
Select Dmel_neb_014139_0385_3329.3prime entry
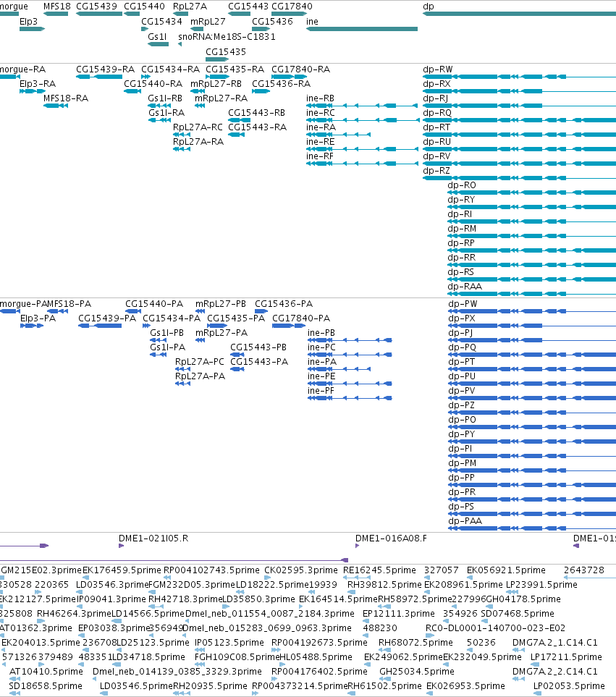177,671
